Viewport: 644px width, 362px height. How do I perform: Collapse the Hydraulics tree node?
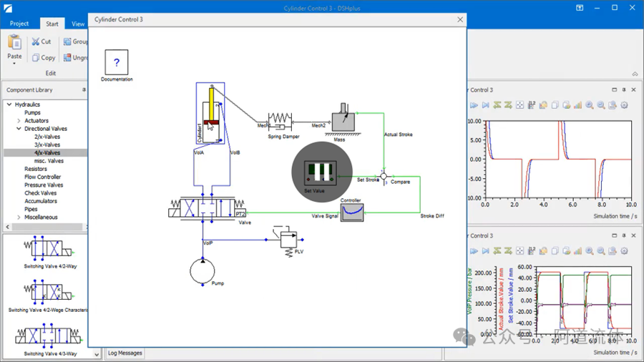point(9,104)
